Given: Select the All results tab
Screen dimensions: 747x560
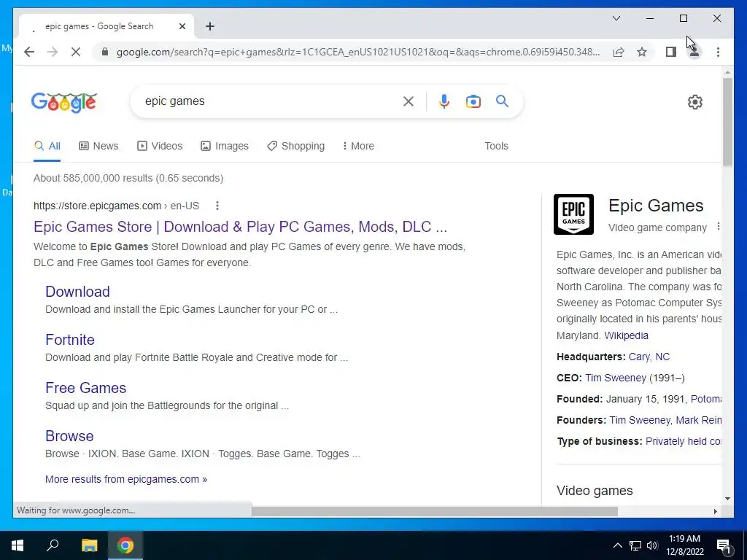Looking at the screenshot, I should click(x=47, y=146).
